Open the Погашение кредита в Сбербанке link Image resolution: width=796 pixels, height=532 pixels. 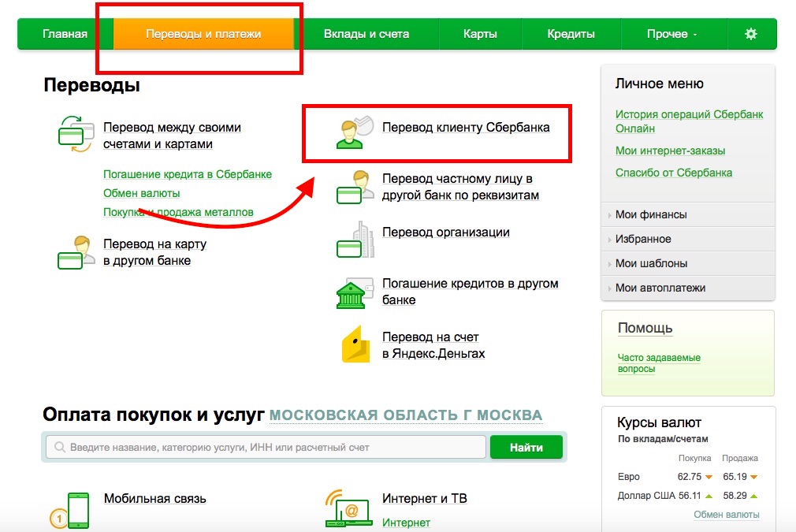pyautogui.click(x=188, y=174)
